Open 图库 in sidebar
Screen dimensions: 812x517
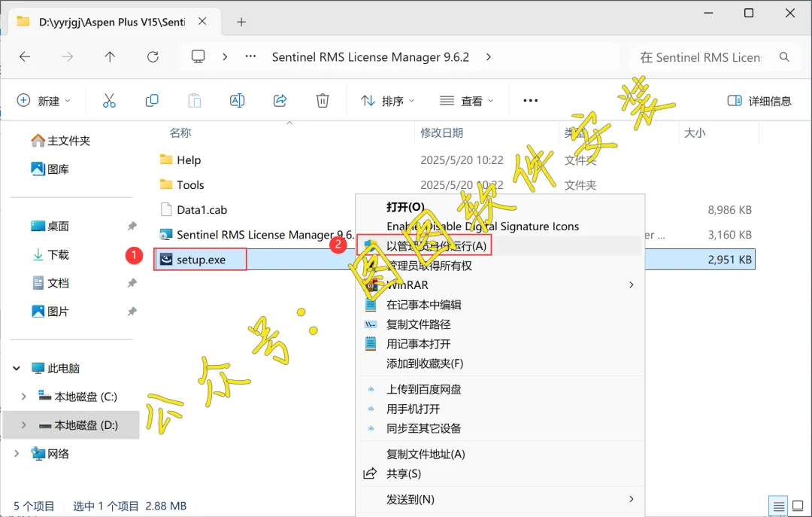50,169
